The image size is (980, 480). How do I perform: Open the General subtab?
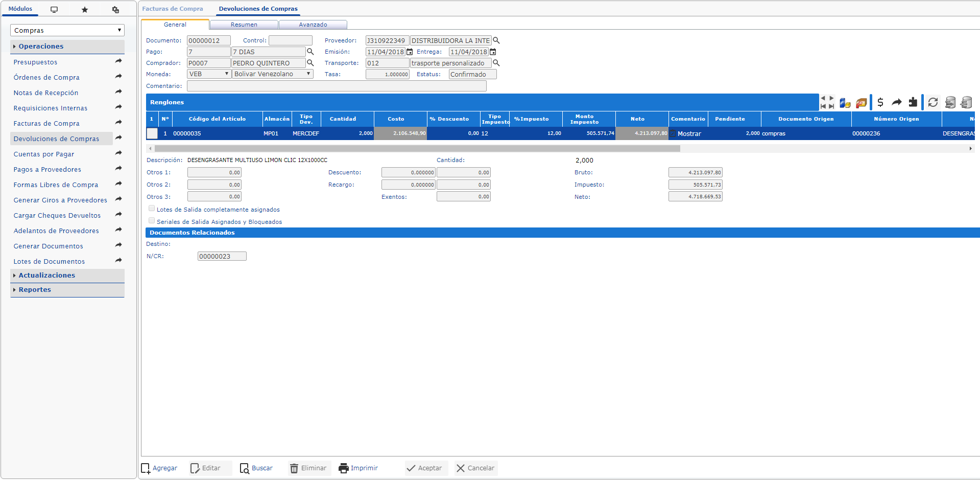point(175,25)
